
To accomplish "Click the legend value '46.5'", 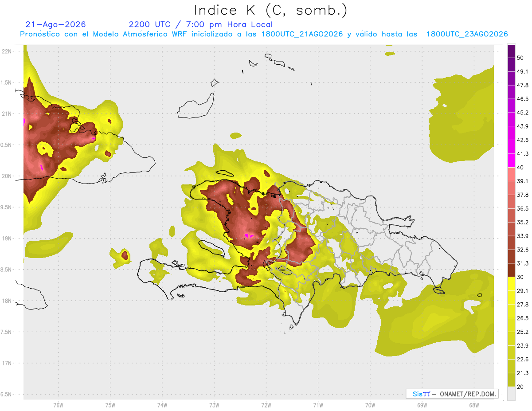I will coord(523,99).
